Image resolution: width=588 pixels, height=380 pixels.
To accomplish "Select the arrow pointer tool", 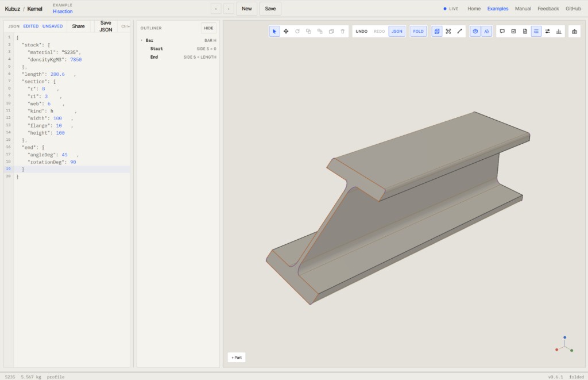I will (x=274, y=32).
